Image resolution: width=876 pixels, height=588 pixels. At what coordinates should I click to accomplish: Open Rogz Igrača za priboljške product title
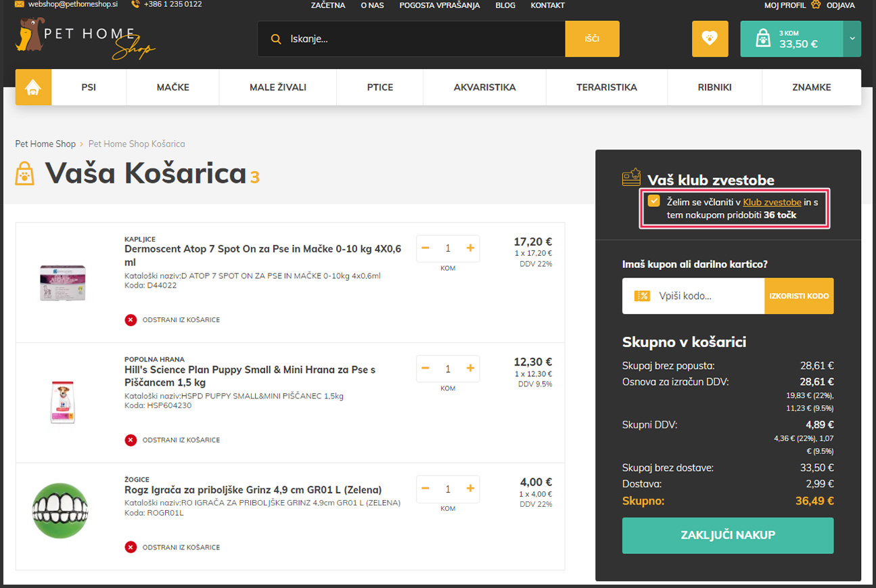pos(253,490)
